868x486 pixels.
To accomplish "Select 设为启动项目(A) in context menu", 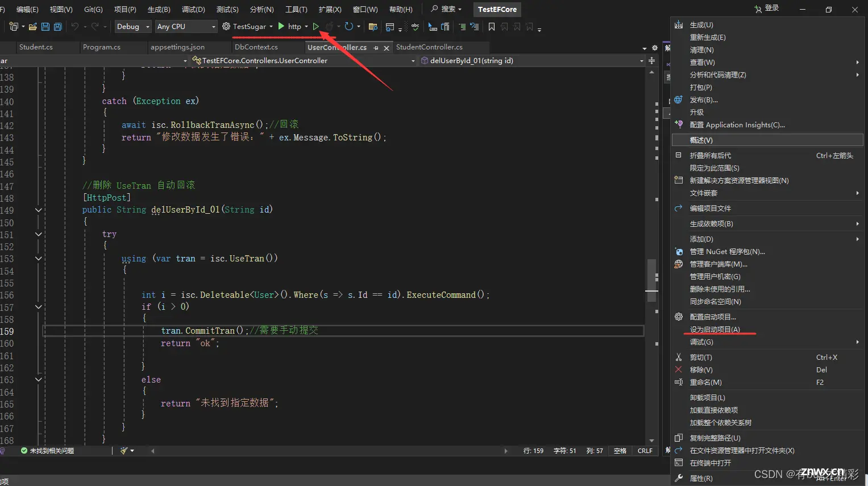I will click(715, 330).
